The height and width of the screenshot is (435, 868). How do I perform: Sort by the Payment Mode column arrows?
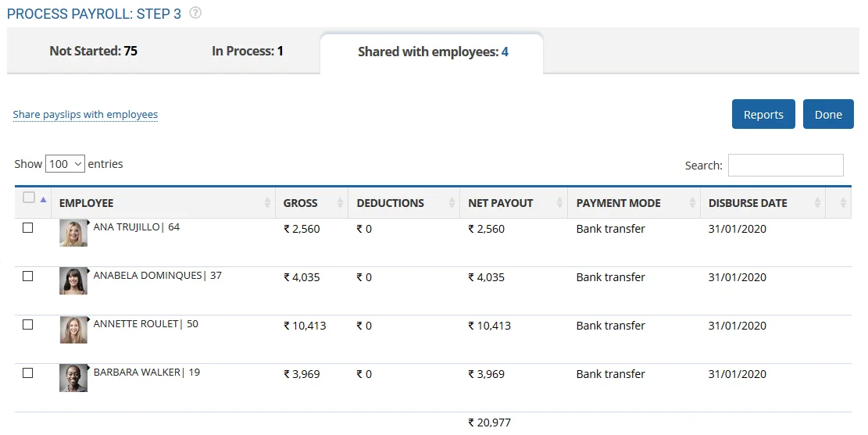[692, 203]
